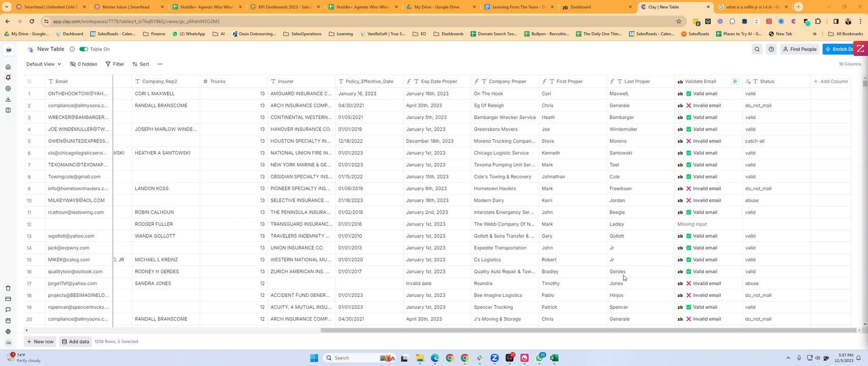868x366 pixels.
Task: Open the more options ellipsis next to Sort
Action: click(160, 64)
